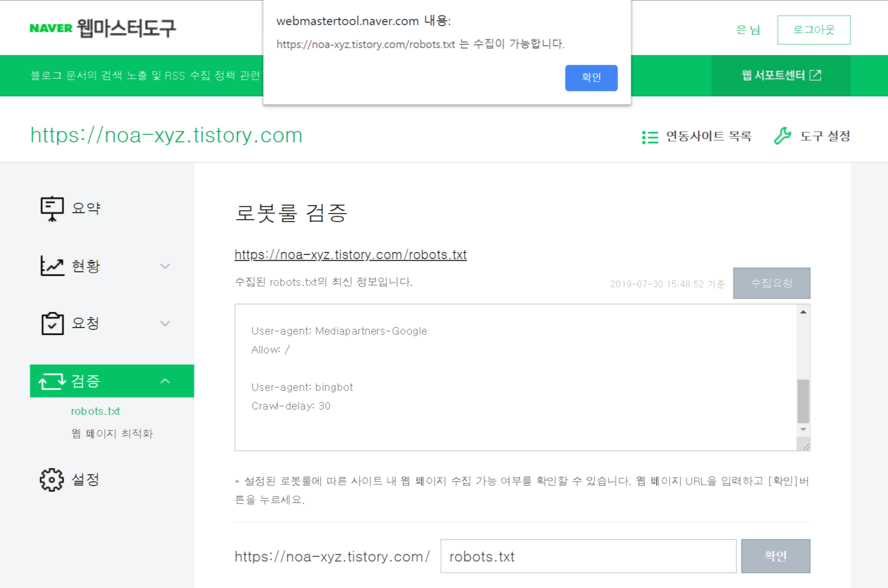888x588 pixels.
Task: Expand the 현황 submenu chevron
Action: coord(165,266)
